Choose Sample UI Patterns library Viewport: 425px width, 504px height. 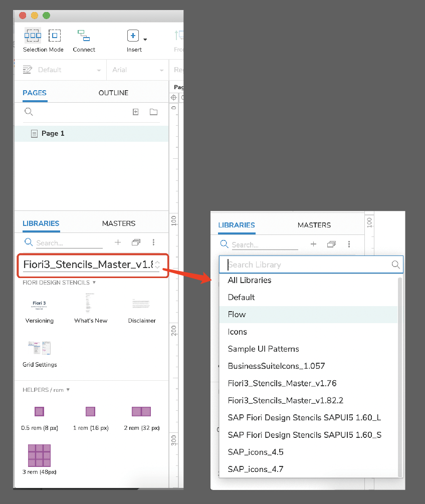308,349
